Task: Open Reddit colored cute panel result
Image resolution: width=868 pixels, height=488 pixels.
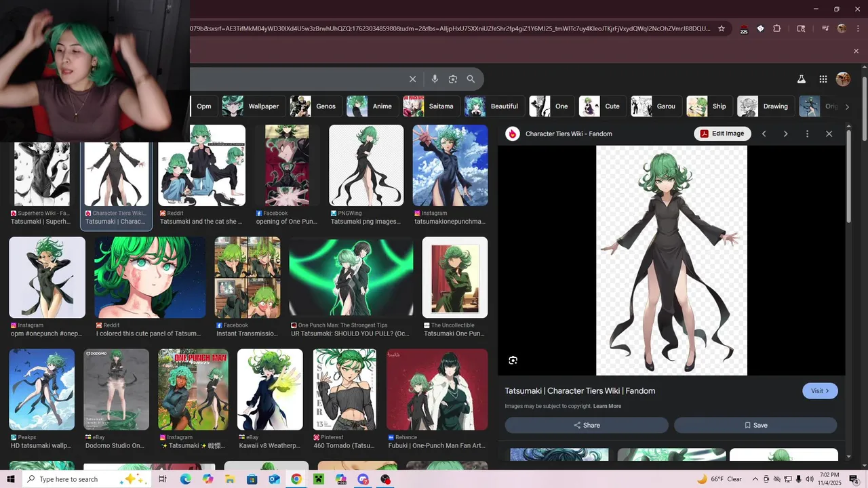Action: coord(150,287)
